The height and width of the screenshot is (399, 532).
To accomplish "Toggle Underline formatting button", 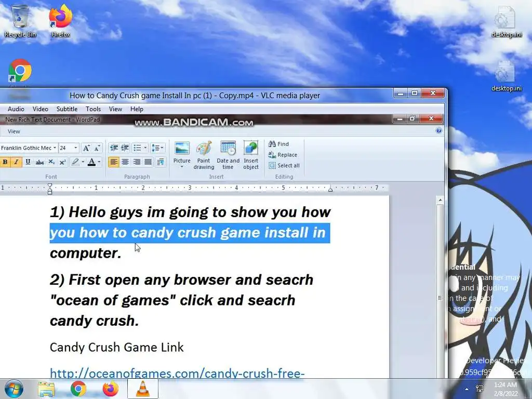I will click(28, 162).
